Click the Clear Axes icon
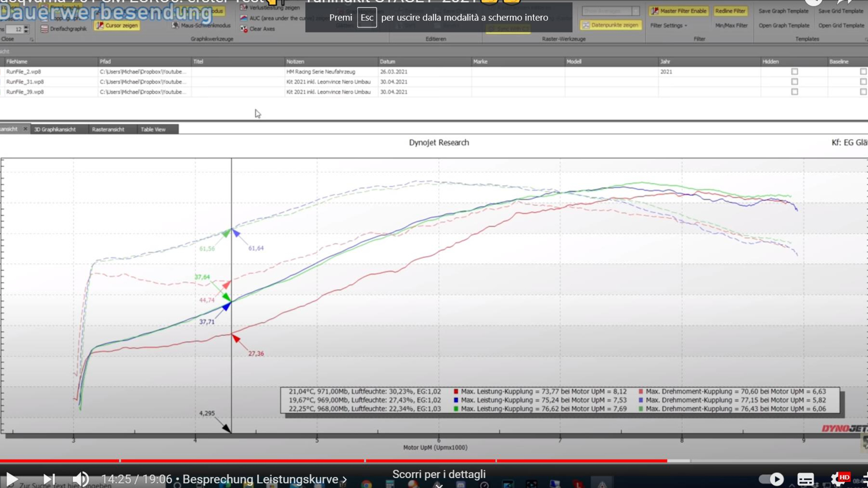 click(x=244, y=29)
